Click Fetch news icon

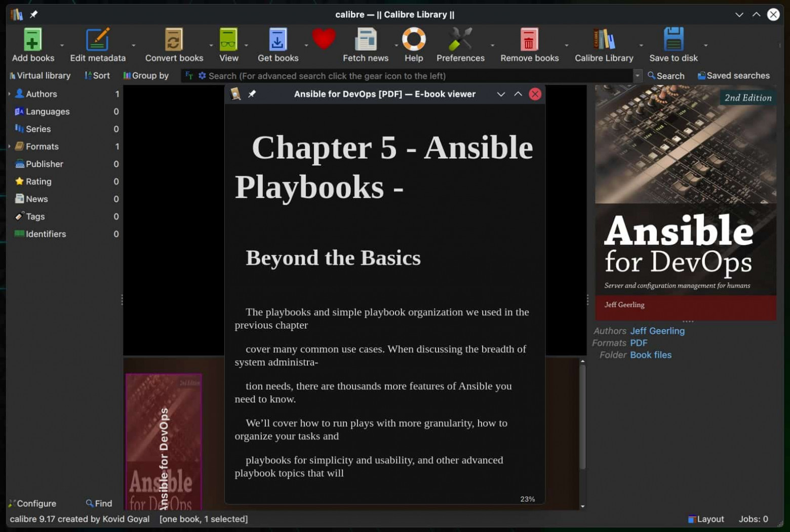tap(365, 39)
